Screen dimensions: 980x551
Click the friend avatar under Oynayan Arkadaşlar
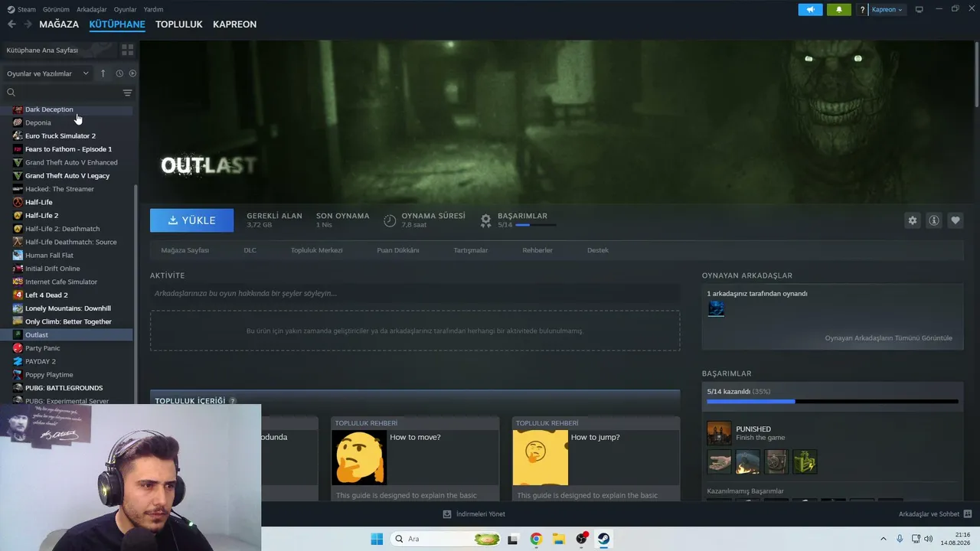click(716, 308)
